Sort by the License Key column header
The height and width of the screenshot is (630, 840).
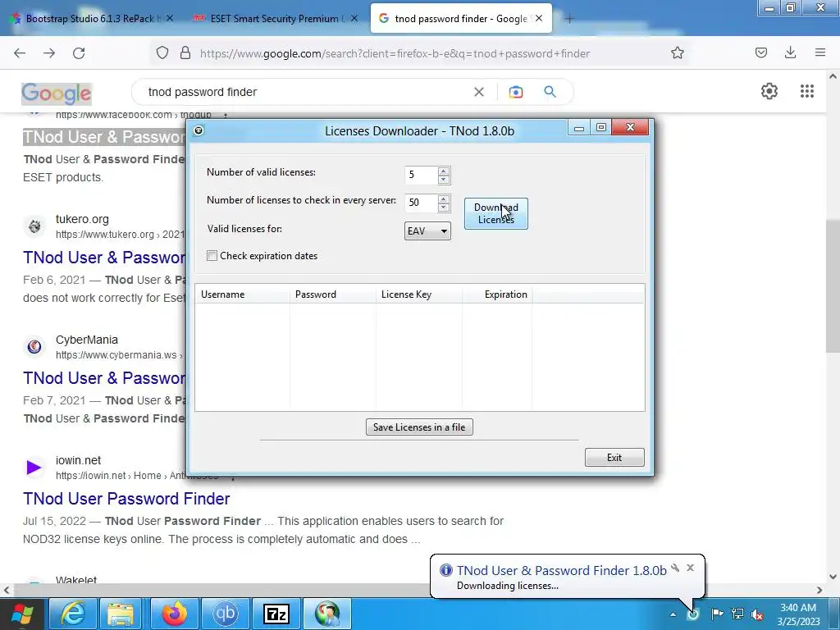pyautogui.click(x=419, y=294)
